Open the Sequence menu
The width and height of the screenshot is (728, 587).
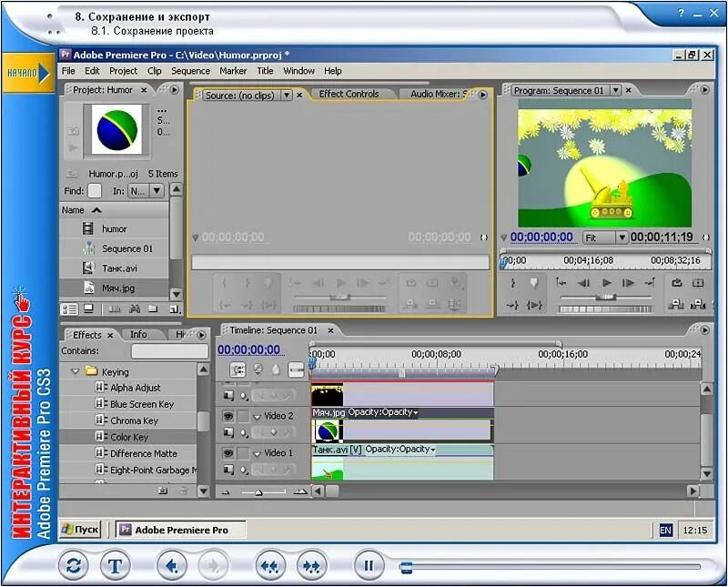coord(190,71)
